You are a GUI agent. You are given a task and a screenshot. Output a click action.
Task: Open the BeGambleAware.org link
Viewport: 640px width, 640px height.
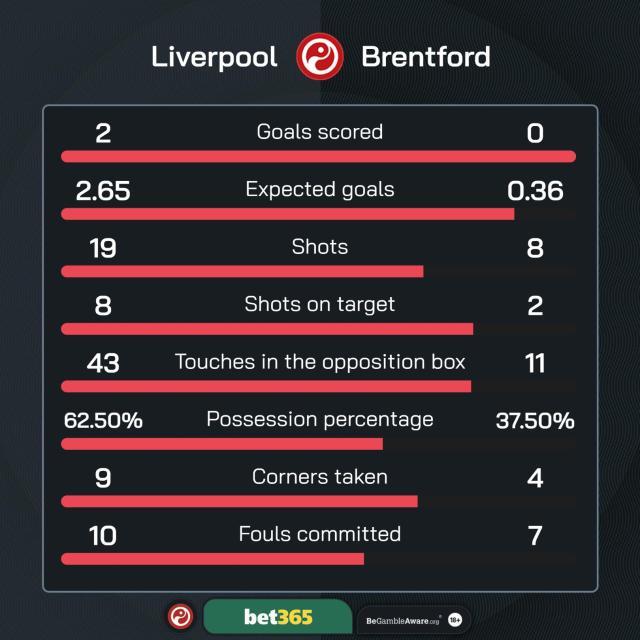[x=399, y=620]
